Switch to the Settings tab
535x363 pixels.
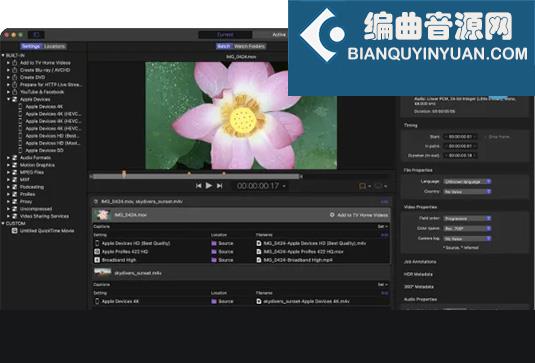click(31, 46)
